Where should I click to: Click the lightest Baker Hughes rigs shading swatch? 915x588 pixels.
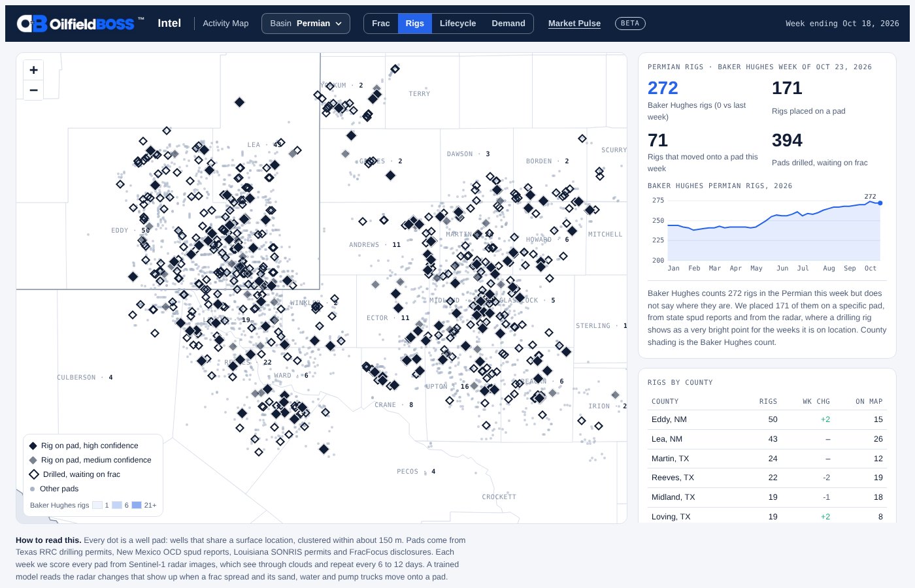[x=97, y=505]
